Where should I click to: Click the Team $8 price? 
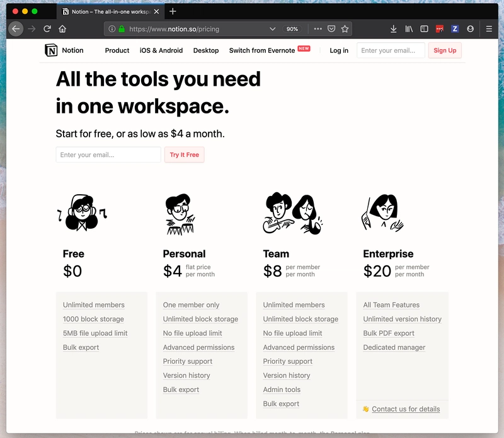pos(272,271)
